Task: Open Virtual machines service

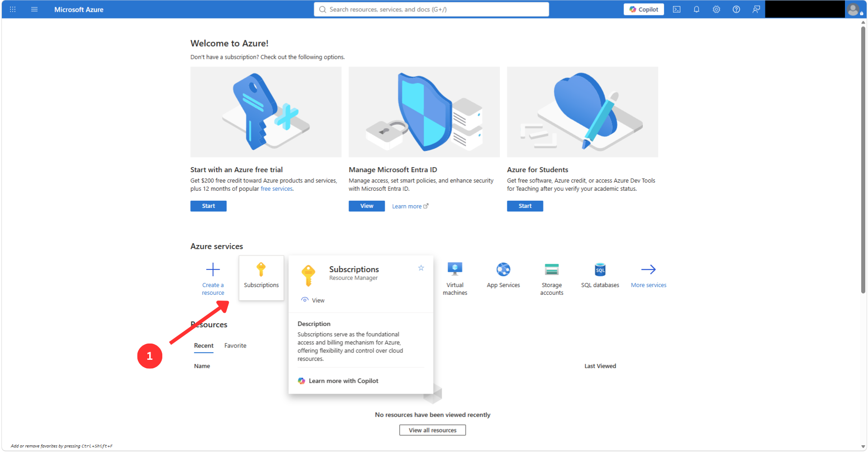Action: click(455, 279)
